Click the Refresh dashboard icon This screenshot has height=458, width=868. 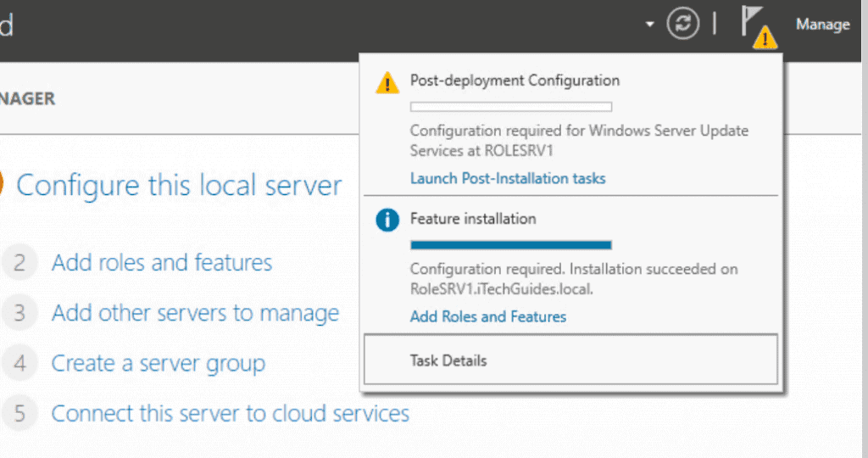click(x=682, y=24)
